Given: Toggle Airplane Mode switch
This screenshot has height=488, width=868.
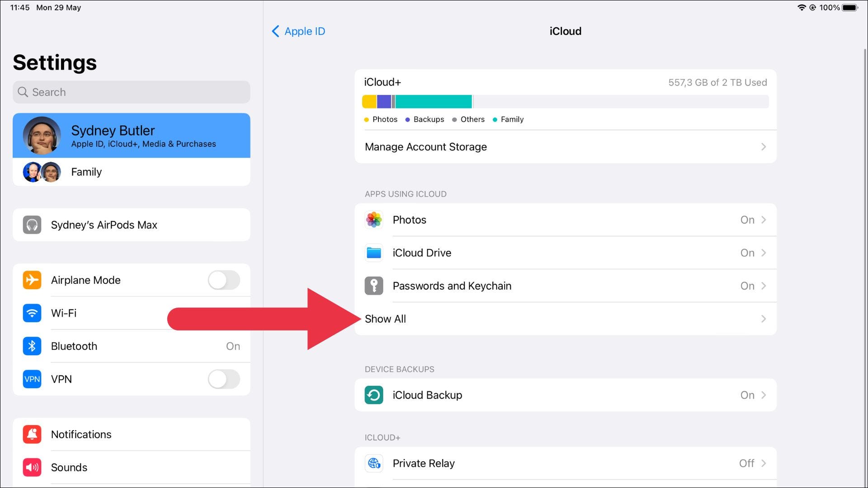Looking at the screenshot, I should 224,280.
